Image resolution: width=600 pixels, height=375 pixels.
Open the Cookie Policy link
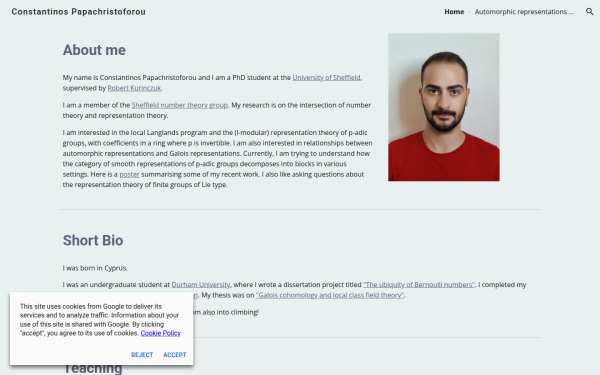160,333
